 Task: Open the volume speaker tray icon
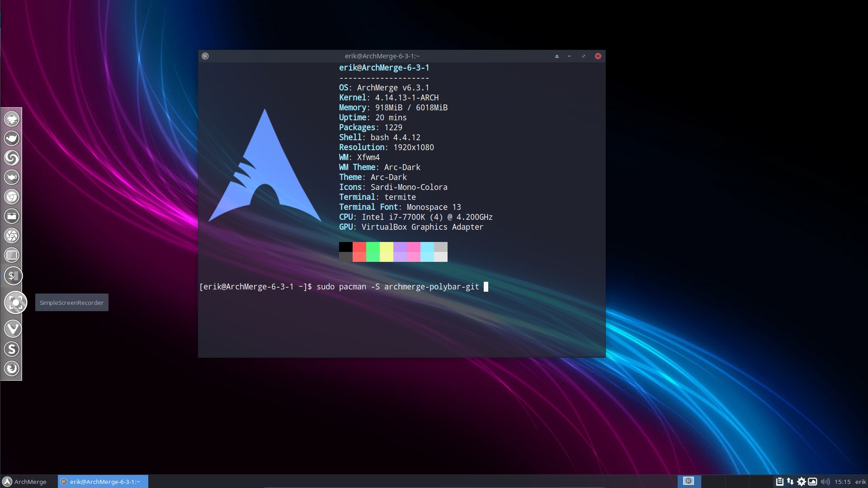[825, 482]
